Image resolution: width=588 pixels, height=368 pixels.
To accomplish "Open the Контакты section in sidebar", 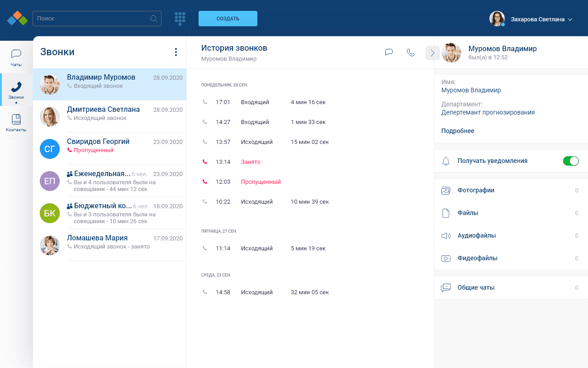I will click(x=16, y=123).
